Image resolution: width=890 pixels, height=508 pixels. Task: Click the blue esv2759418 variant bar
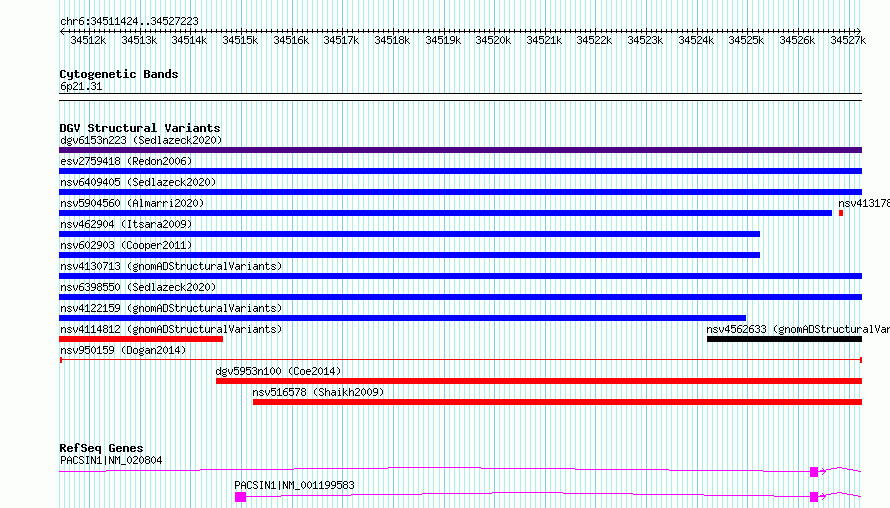[x=460, y=171]
